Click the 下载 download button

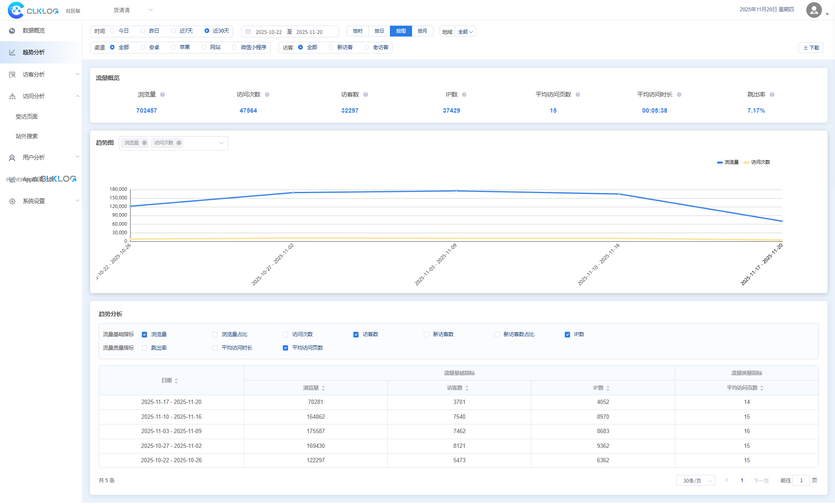coord(811,48)
